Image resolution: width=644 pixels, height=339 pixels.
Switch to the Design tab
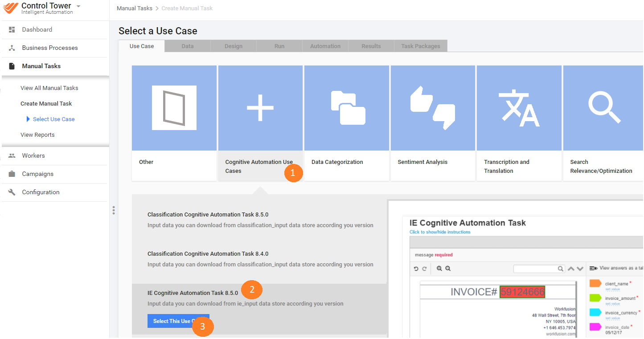(x=234, y=46)
